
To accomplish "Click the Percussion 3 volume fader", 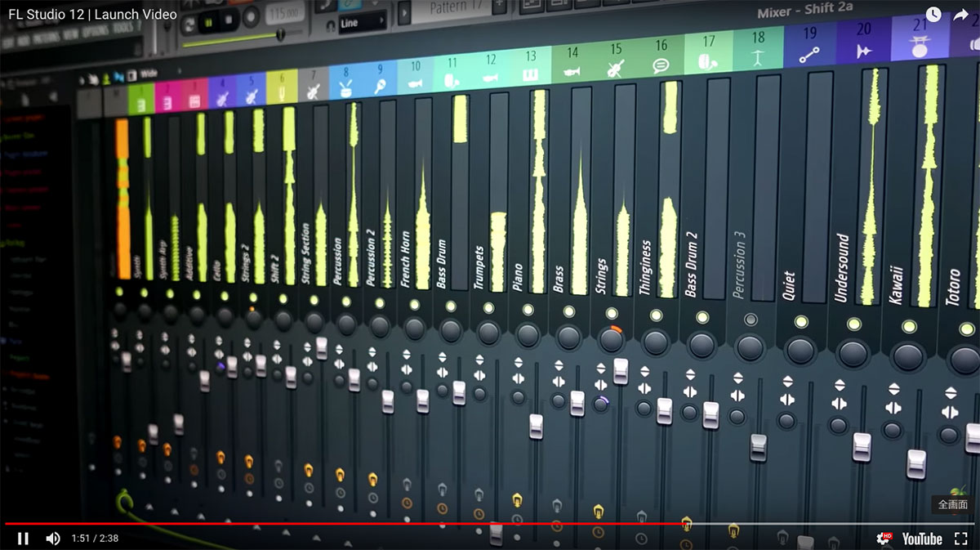I will 759,447.
